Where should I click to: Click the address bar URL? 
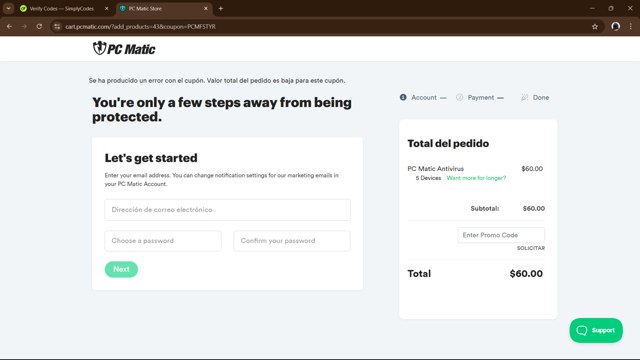140,27
